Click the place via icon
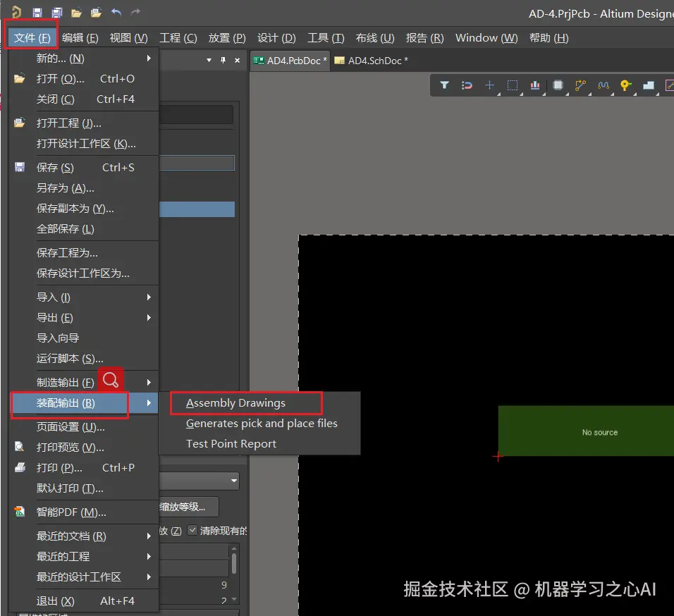The image size is (674, 616). [x=626, y=85]
